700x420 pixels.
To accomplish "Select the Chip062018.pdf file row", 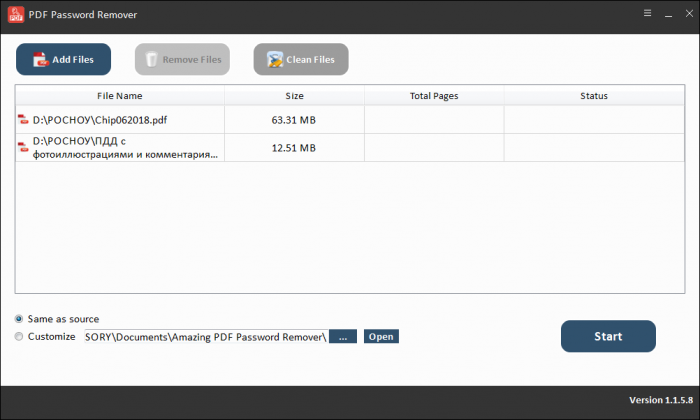I will (350, 120).
